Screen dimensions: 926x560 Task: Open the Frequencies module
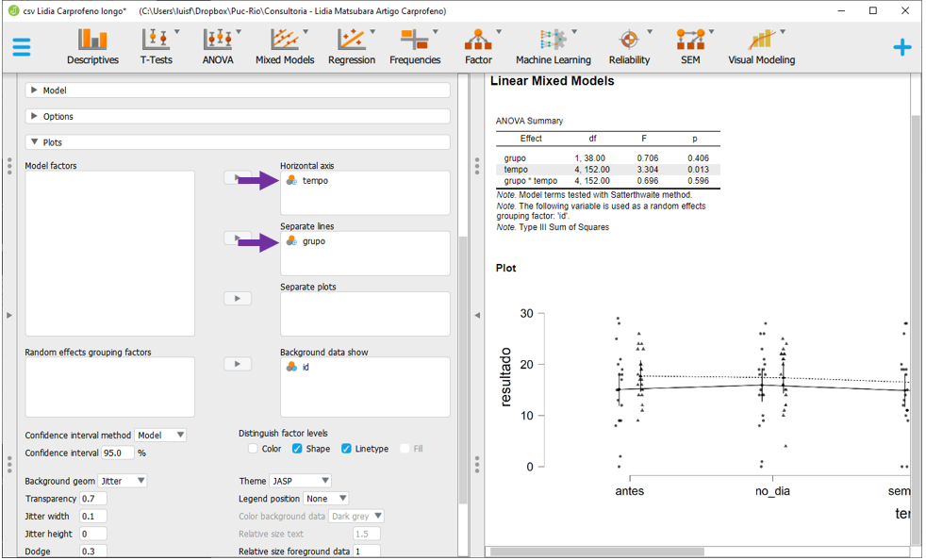coord(415,46)
